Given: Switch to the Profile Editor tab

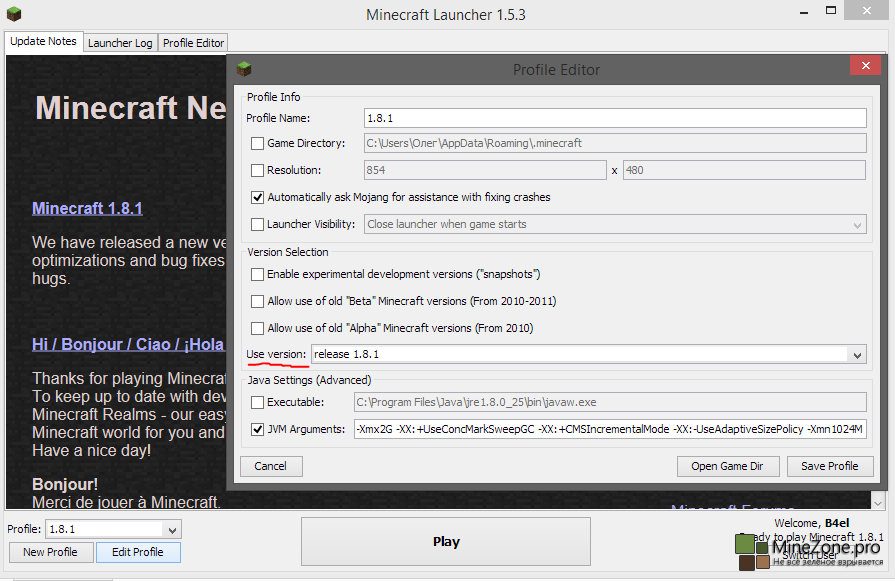Looking at the screenshot, I should click(194, 43).
